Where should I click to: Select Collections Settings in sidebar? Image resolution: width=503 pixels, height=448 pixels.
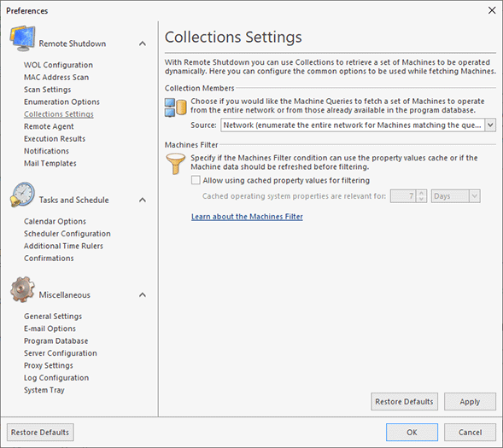[59, 114]
